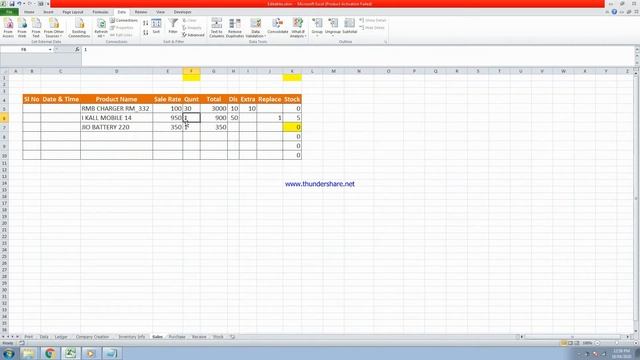Open Customize Quick Access Toolbar dropdown
This screenshot has width=640, height=360.
(48, 4)
